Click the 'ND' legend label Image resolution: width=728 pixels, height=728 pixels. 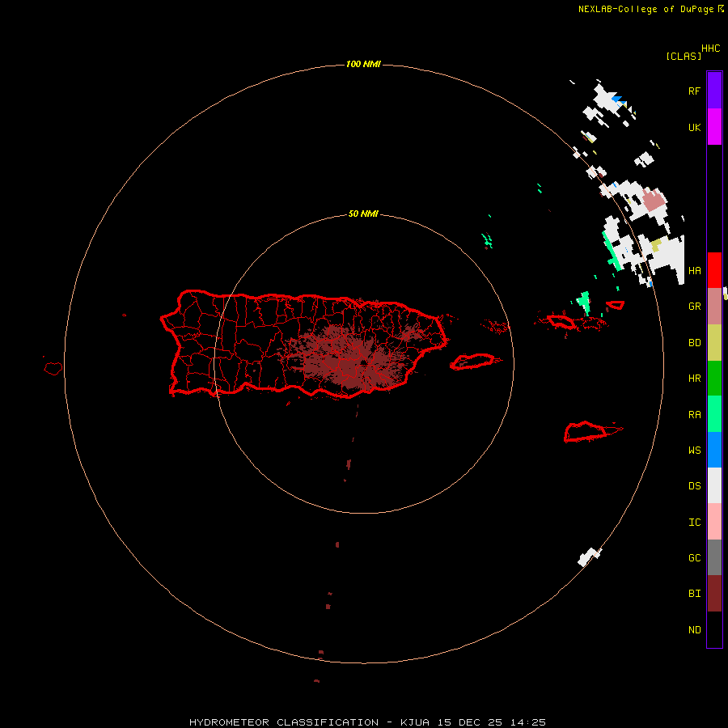coord(694,630)
